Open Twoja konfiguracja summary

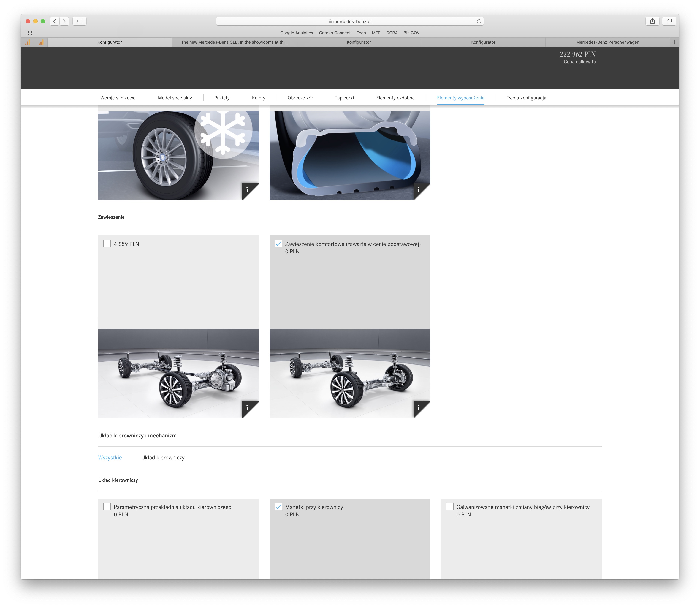point(526,98)
